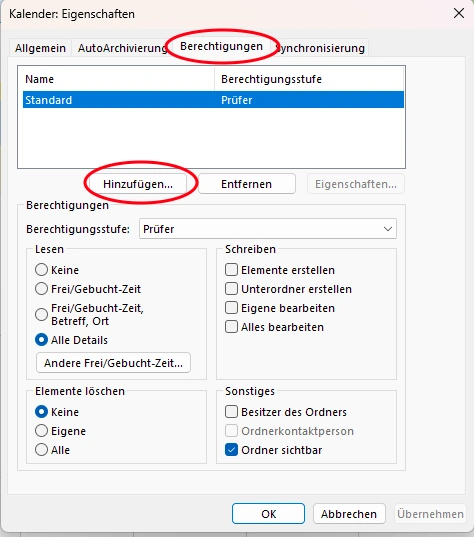The height and width of the screenshot is (537, 474).
Task: Click the Berechtigungsstufe column header
Action: pyautogui.click(x=309, y=79)
